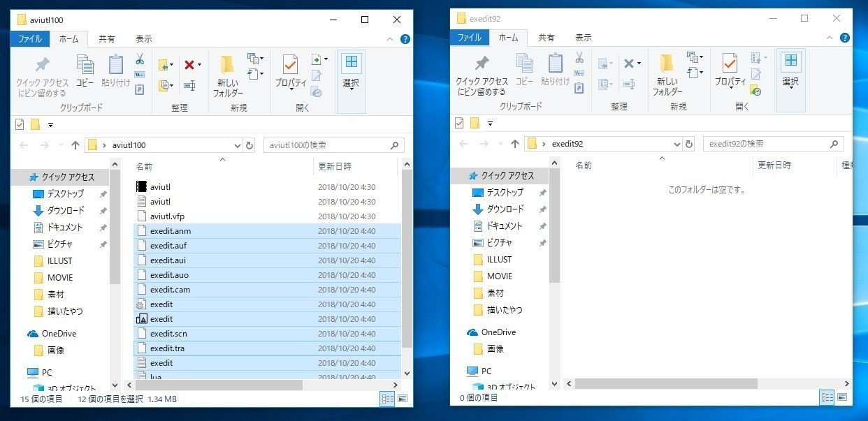Open デスクトップ in aviutl100 sidebar
This screenshot has height=421, width=868.
(66, 193)
